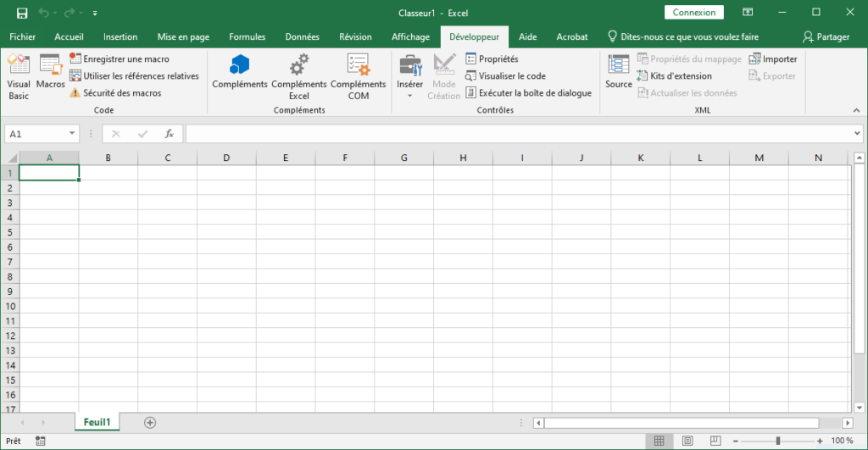The width and height of the screenshot is (868, 450).
Task: Open the blue Compléments store
Action: pos(240,72)
